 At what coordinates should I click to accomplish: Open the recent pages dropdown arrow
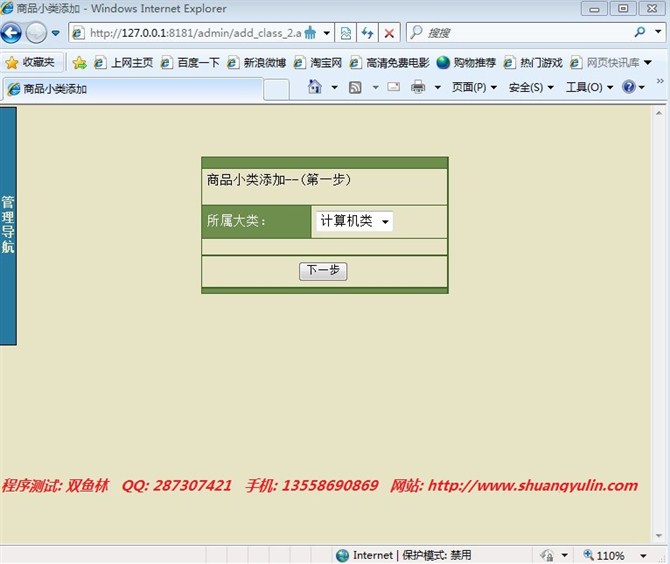pyautogui.click(x=56, y=33)
